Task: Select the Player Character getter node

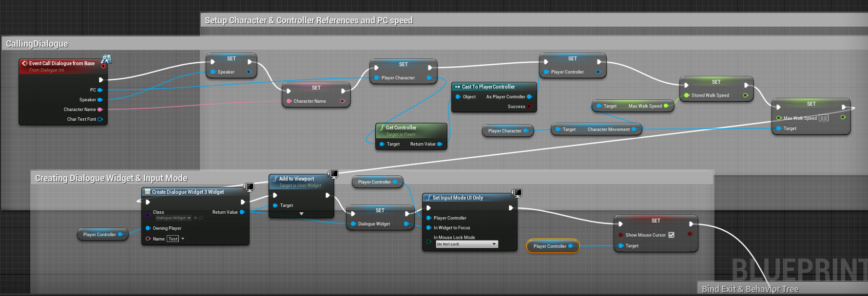Action: (x=508, y=131)
